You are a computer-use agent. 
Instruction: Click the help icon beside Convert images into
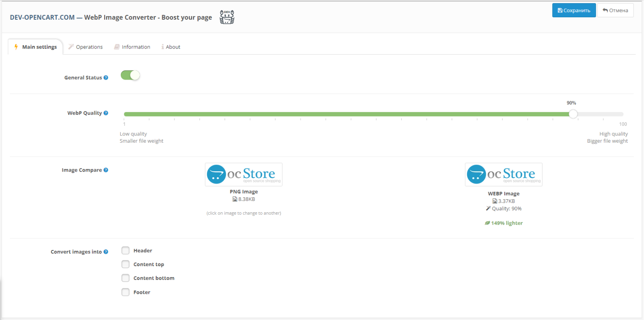coord(106,252)
